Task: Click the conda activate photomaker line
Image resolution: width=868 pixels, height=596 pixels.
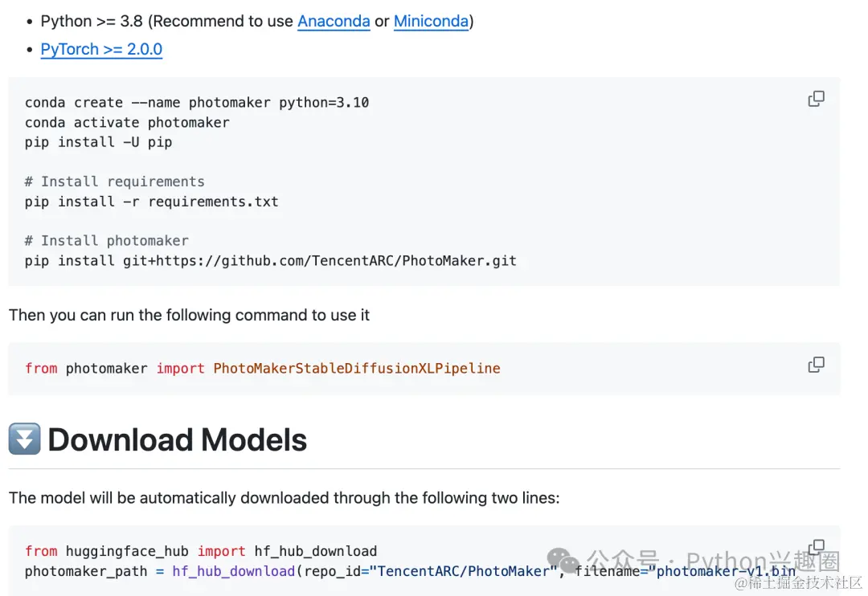Action: (x=127, y=123)
